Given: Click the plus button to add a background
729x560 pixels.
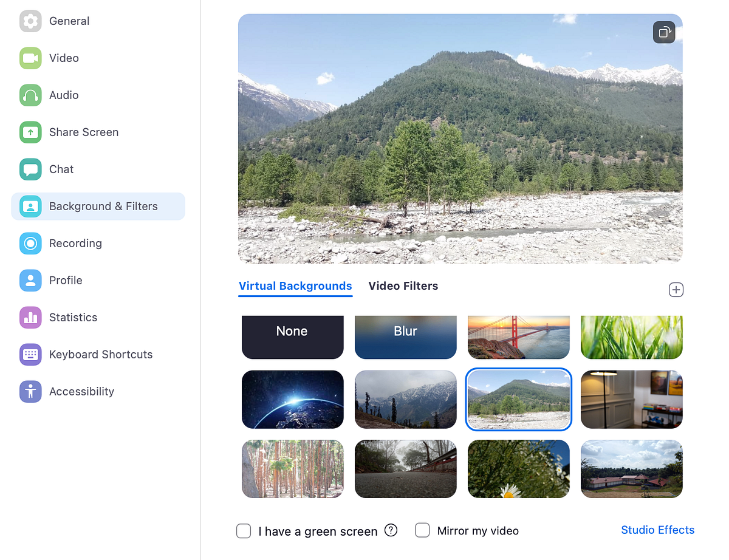Looking at the screenshot, I should point(676,290).
